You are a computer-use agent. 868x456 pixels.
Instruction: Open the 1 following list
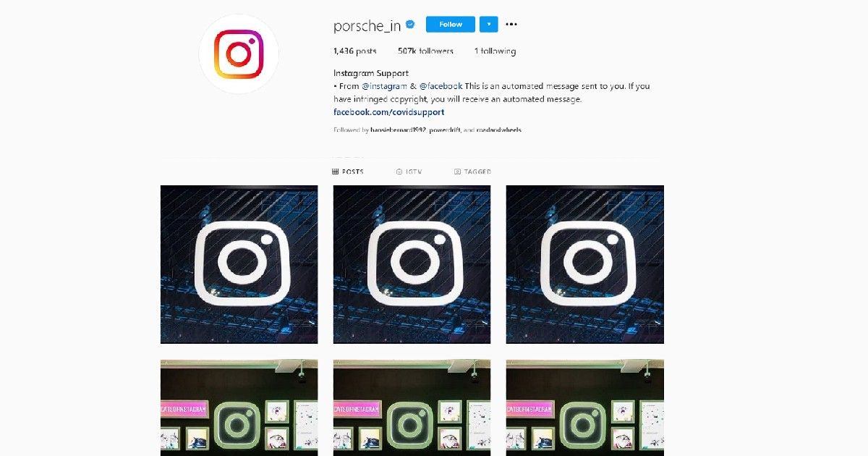(495, 51)
